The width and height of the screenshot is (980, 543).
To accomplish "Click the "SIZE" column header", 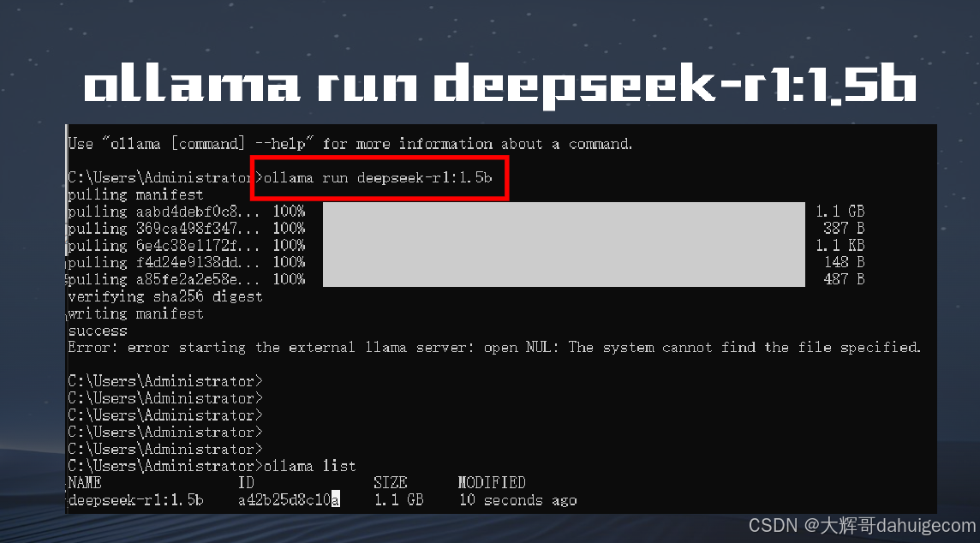I will (x=390, y=483).
